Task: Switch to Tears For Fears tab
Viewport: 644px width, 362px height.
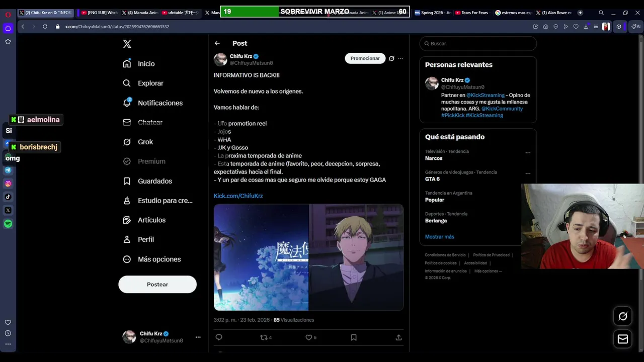Action: coord(471,13)
